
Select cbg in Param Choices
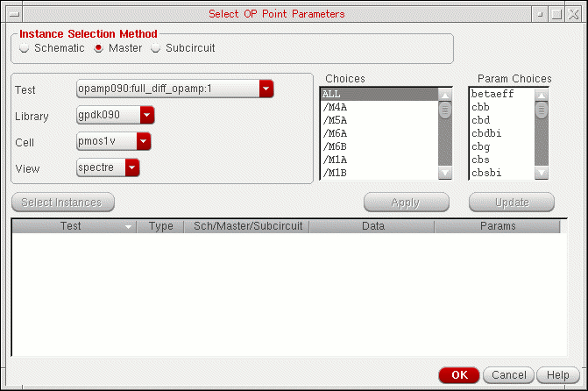point(502,146)
